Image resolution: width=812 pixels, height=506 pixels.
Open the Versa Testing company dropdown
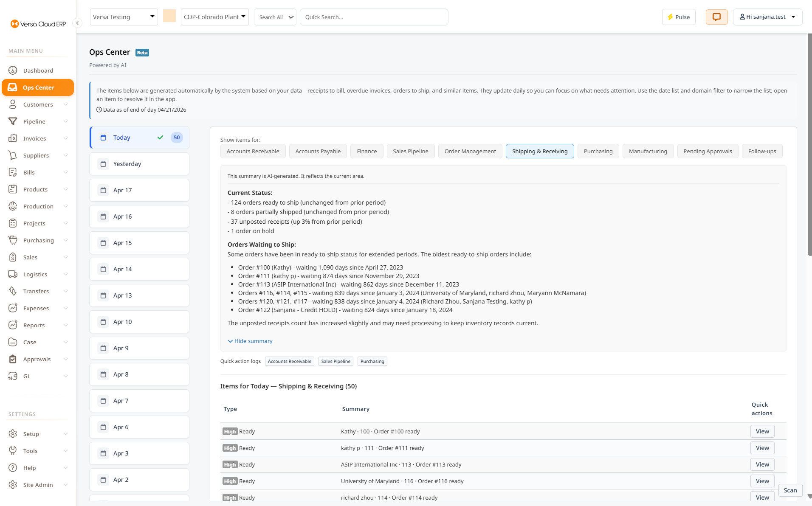point(124,17)
